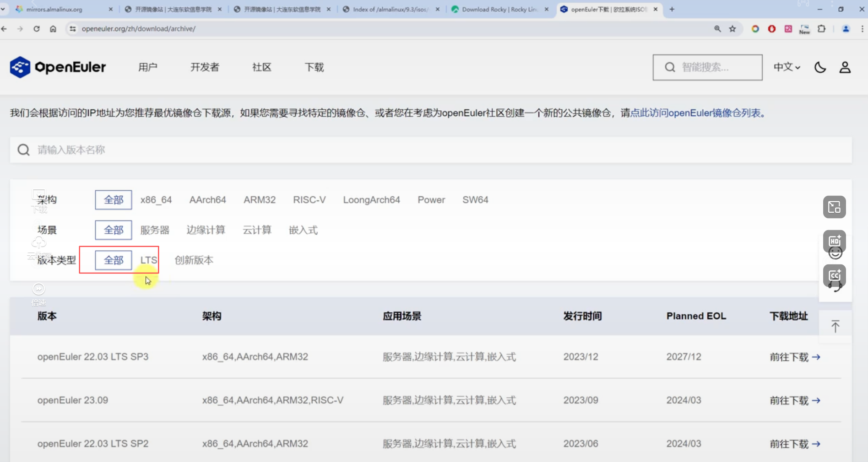Open the 中文 language dropdown
The width and height of the screenshot is (868, 462).
[x=787, y=67]
